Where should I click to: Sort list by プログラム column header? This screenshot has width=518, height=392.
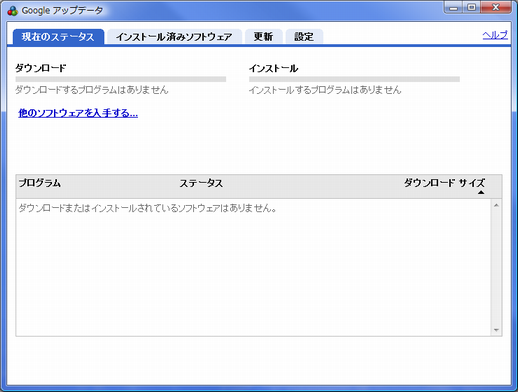point(40,183)
